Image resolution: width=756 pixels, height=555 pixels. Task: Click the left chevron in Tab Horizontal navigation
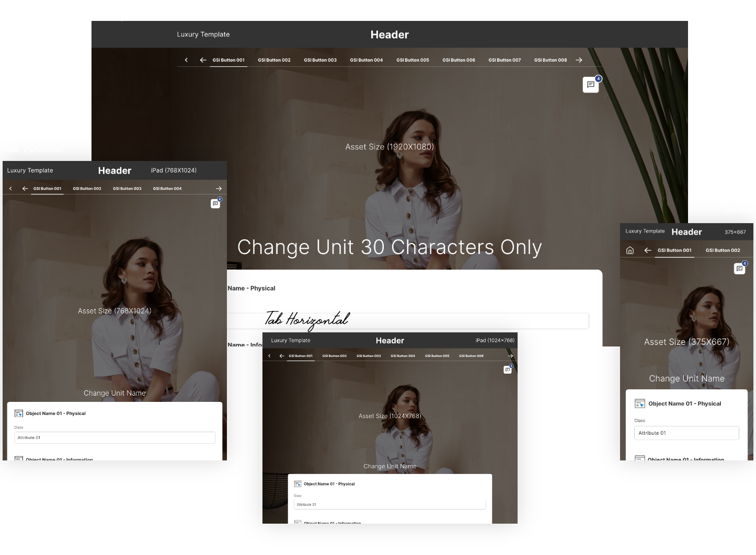click(269, 356)
